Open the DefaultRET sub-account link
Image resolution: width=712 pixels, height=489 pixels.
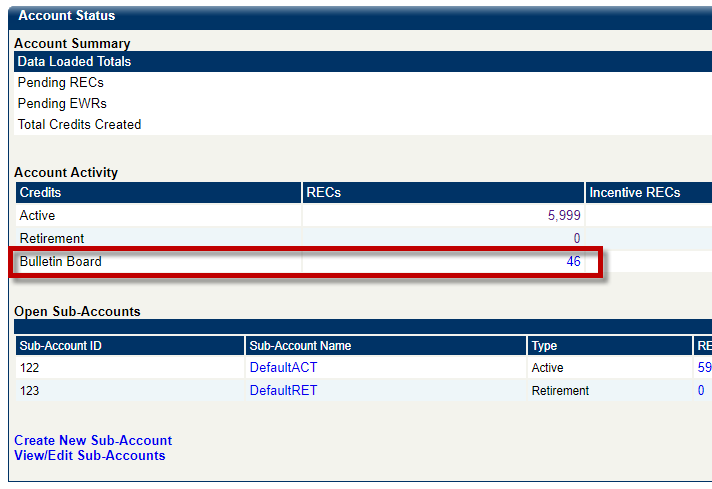tap(283, 391)
